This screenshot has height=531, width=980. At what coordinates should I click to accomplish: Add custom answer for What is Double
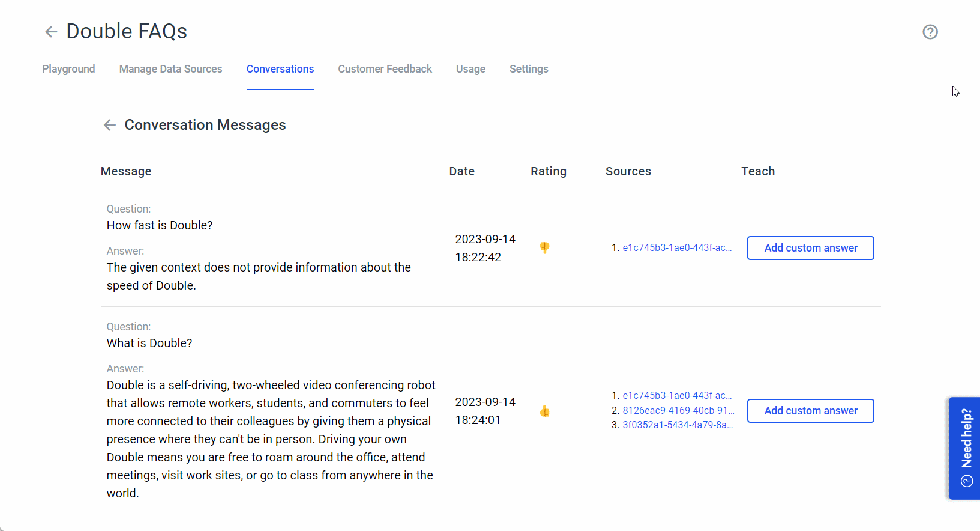click(811, 411)
